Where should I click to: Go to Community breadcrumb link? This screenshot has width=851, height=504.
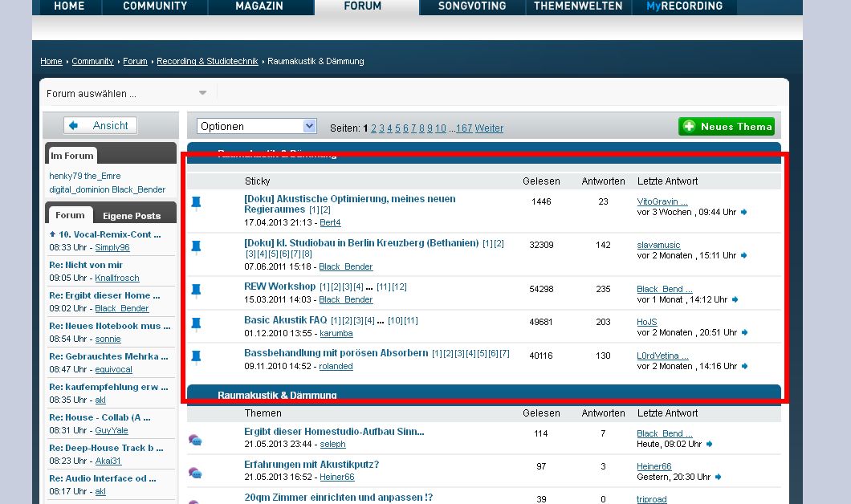click(x=93, y=61)
